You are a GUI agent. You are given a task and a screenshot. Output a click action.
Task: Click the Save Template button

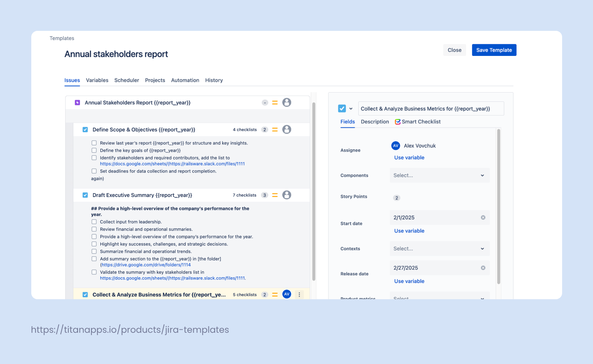tap(494, 50)
